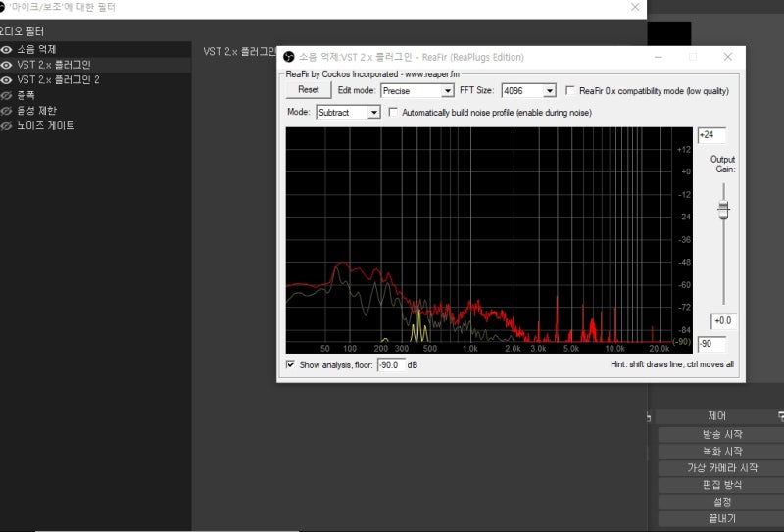The width and height of the screenshot is (784, 532).
Task: Open the Mode Subtract dropdown
Action: tap(348, 113)
